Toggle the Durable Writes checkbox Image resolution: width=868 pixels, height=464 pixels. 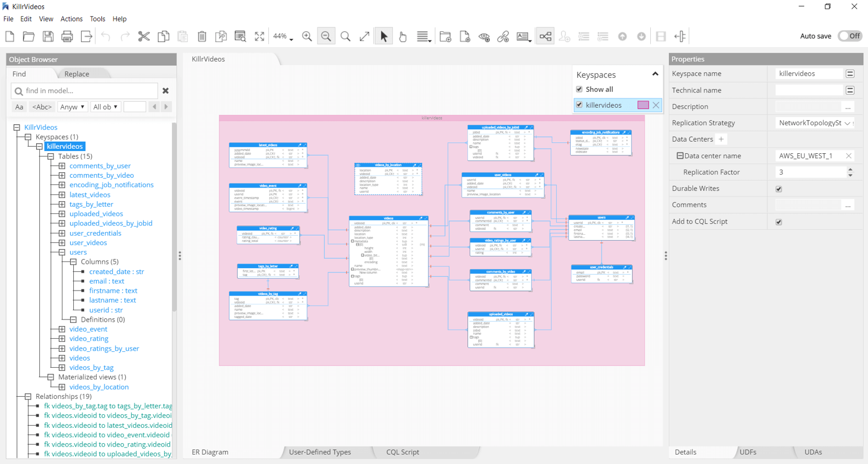(779, 189)
